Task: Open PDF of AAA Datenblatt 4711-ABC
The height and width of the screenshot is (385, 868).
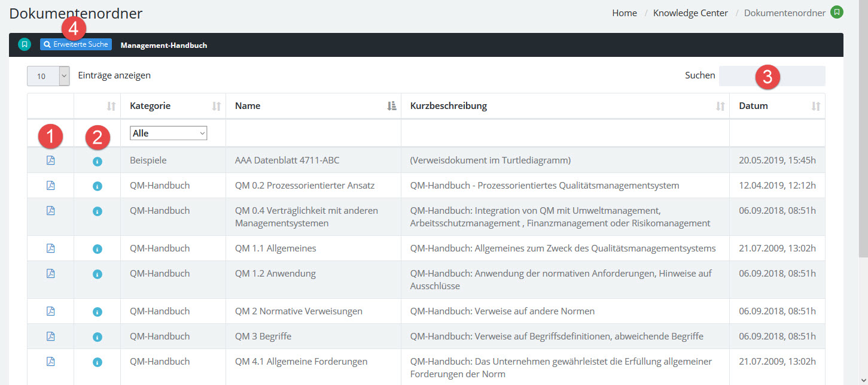Action: point(50,160)
